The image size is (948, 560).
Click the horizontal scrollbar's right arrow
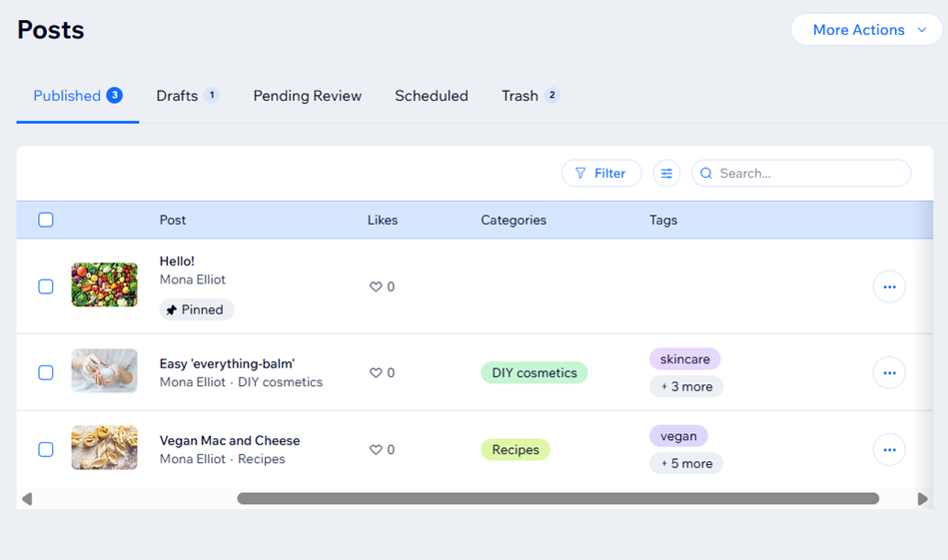point(922,499)
